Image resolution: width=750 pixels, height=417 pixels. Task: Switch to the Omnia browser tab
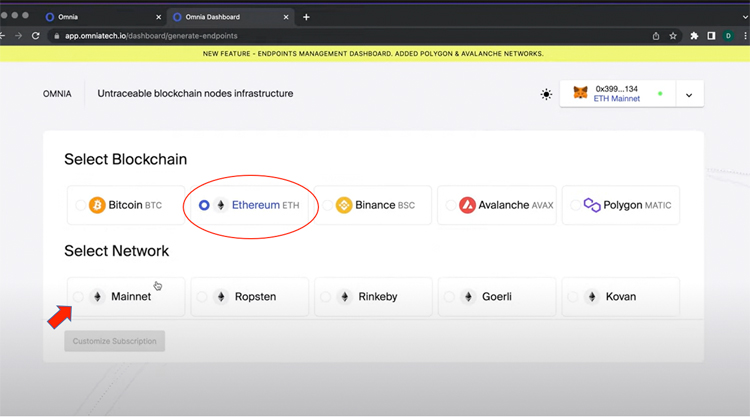pos(102,17)
